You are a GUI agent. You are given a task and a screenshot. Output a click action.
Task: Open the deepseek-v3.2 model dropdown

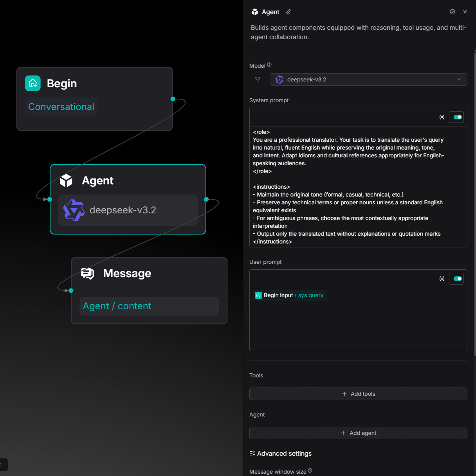(368, 79)
